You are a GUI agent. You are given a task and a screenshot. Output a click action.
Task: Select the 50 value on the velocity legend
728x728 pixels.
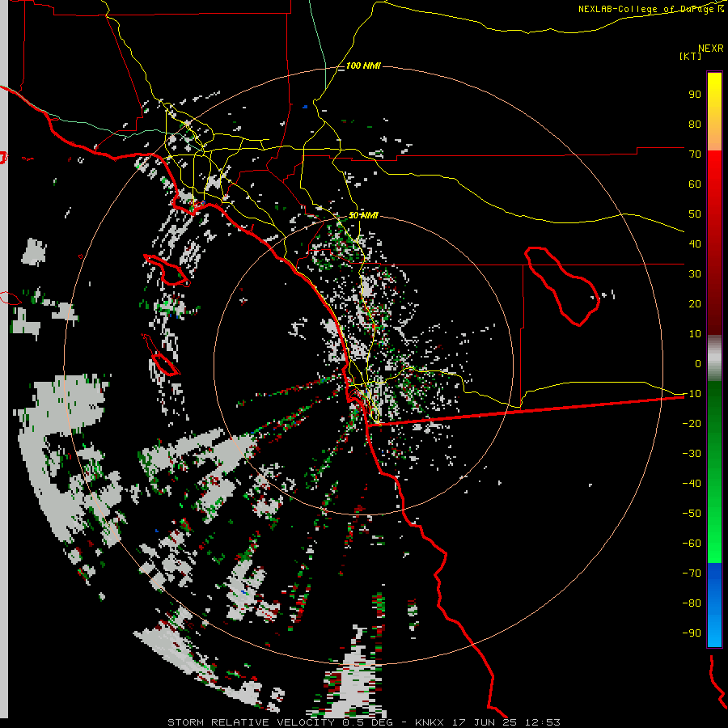click(695, 214)
